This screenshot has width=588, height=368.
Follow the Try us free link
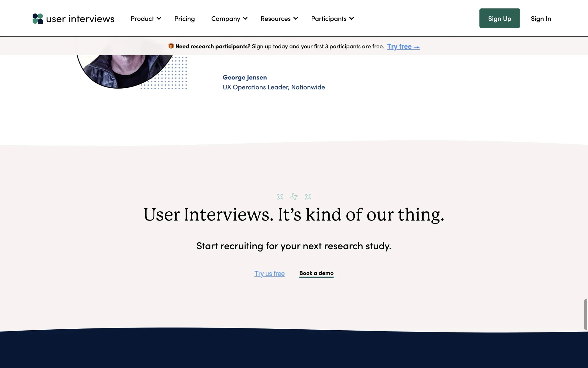pos(269,274)
